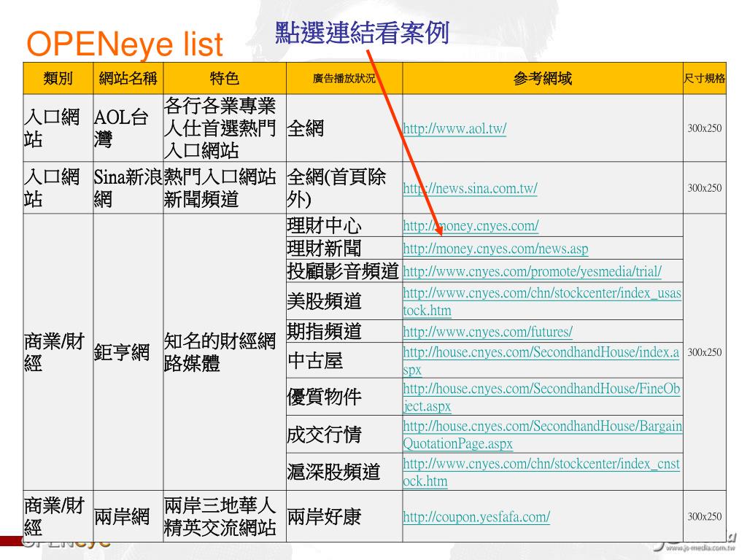Click the 尺寸規格 column header
747x560 pixels.
(705, 78)
